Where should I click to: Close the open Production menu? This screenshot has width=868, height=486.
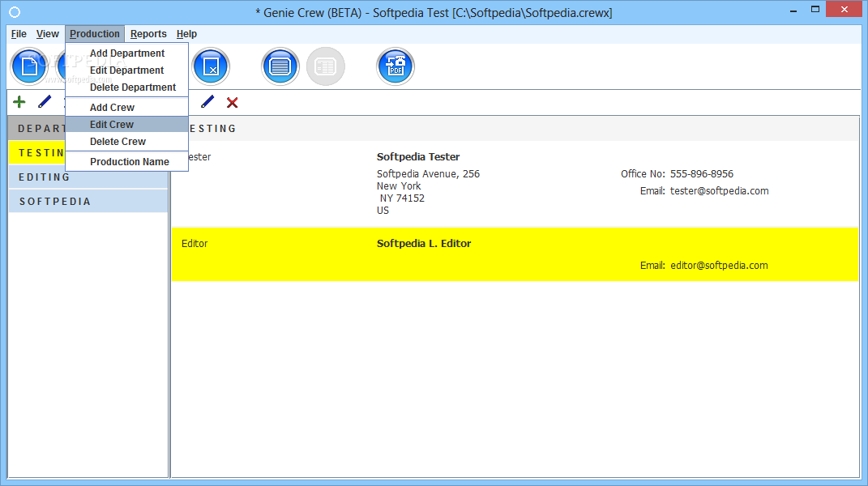(95, 34)
